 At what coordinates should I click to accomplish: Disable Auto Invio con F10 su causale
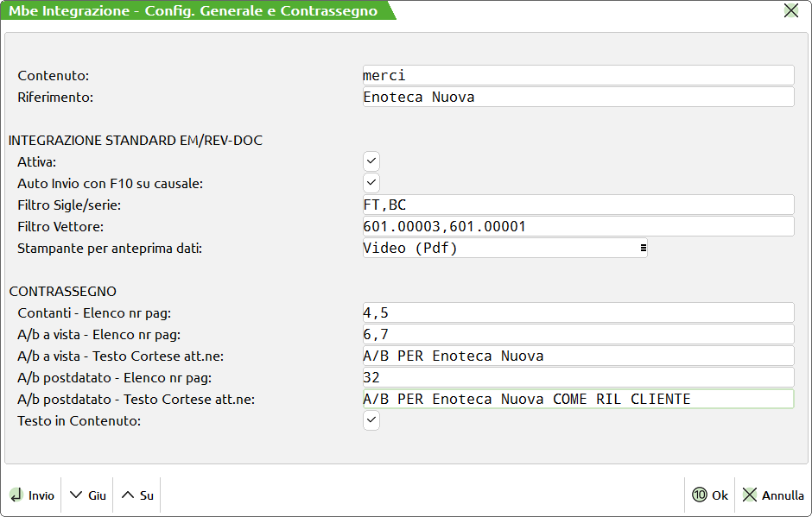point(371,183)
